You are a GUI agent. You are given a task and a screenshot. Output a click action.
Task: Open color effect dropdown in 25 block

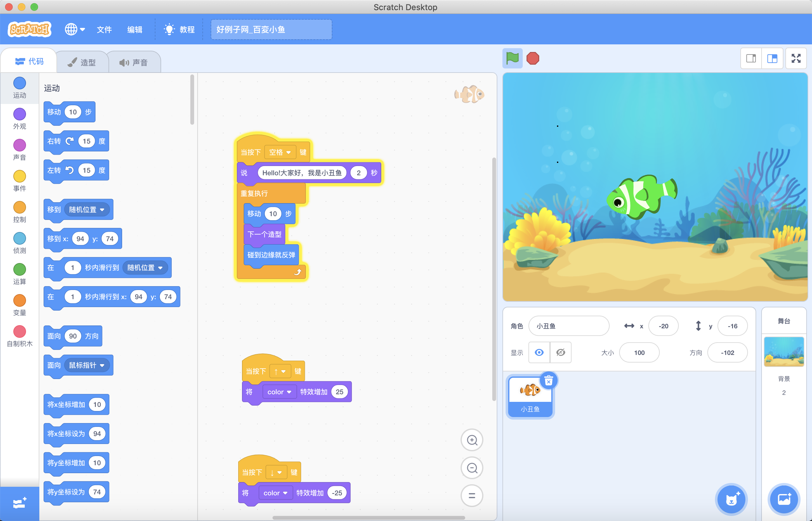(x=279, y=392)
